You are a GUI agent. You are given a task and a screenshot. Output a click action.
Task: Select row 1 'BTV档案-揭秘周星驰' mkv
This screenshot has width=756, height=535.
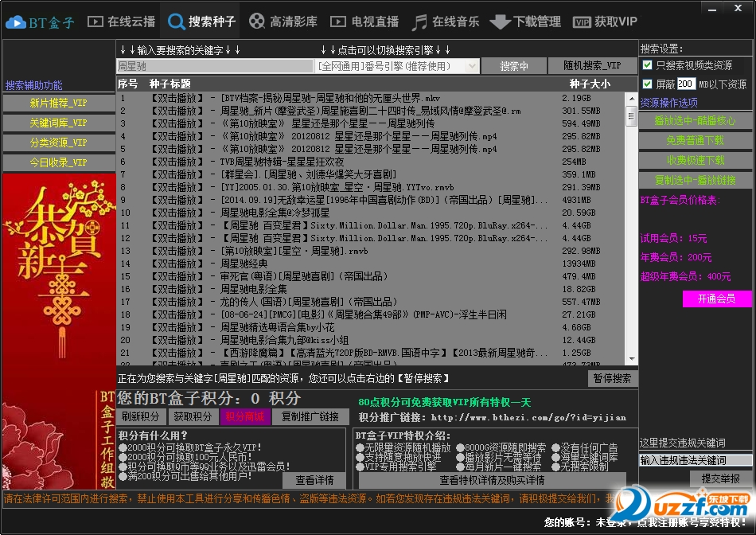coord(372,98)
